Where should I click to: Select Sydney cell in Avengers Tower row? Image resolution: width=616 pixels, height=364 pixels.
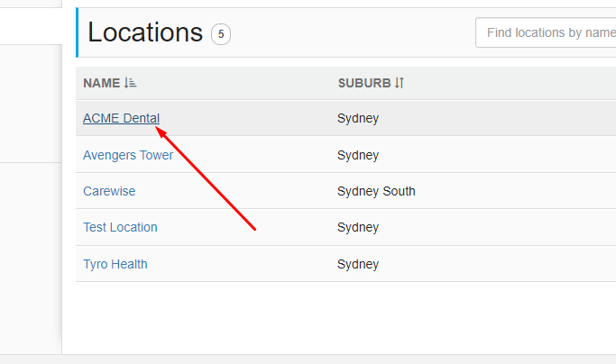(358, 155)
